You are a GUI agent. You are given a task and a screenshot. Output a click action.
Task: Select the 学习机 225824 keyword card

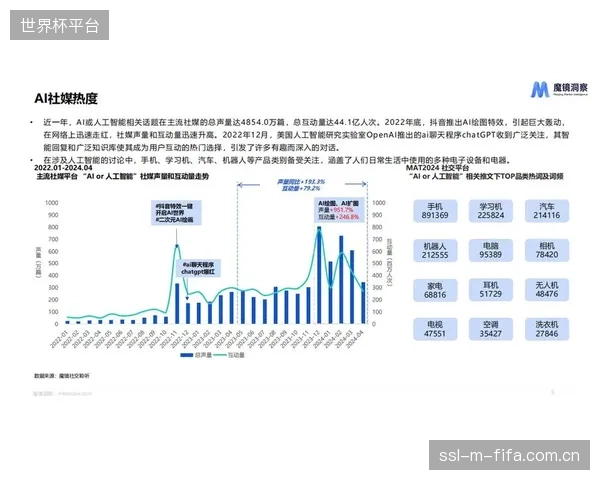(491, 211)
